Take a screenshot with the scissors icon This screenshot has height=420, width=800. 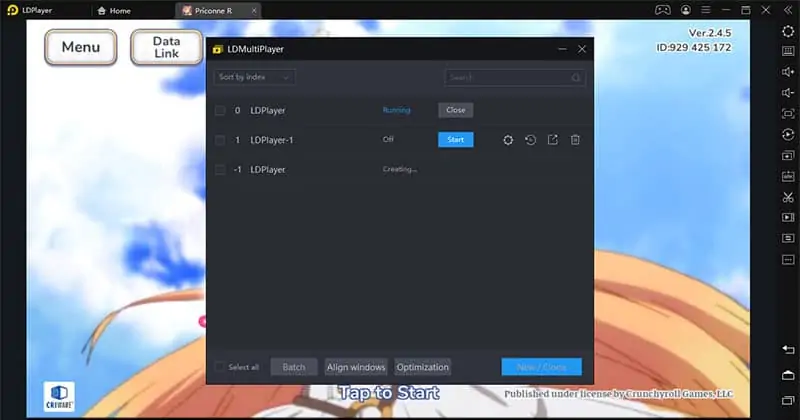(788, 197)
